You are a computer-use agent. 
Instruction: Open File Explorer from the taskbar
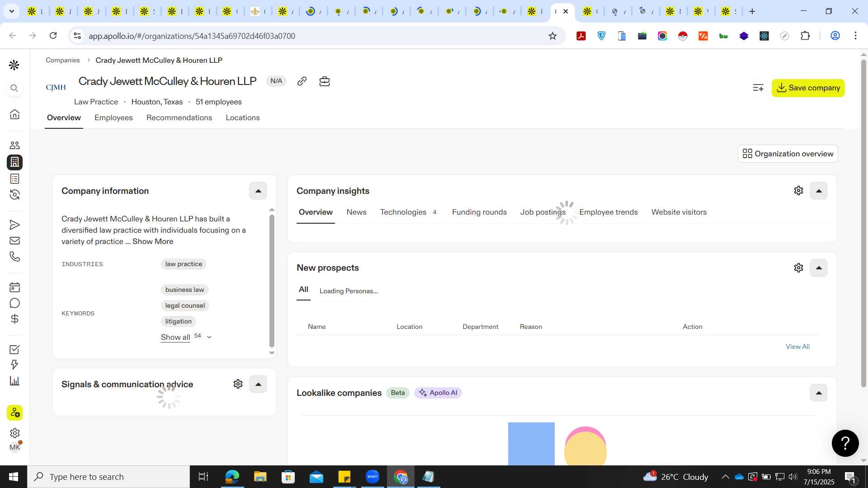[x=260, y=477]
